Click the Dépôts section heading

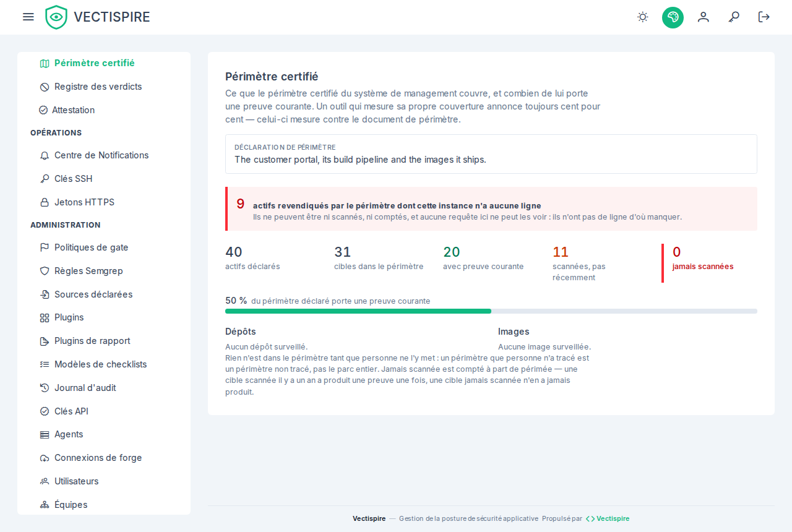(241, 332)
